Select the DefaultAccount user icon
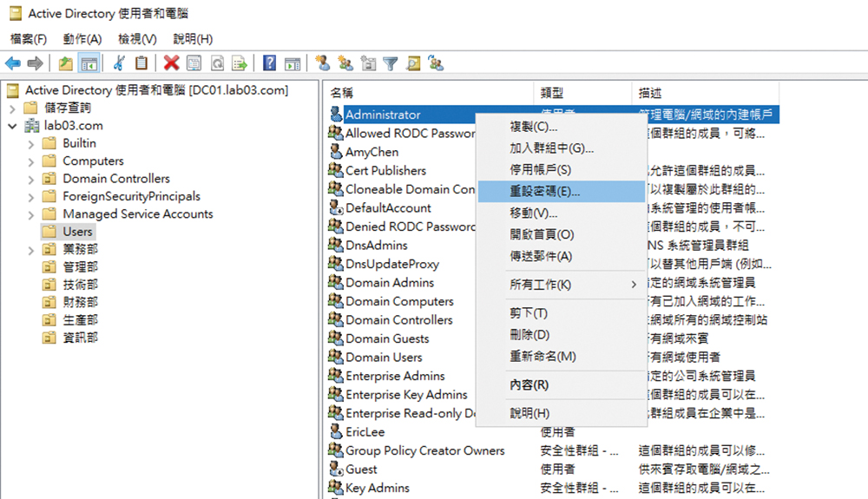This screenshot has height=499, width=868. point(335,207)
